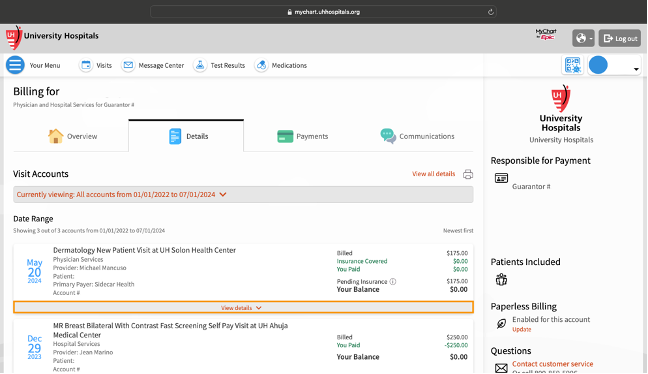Open the Your Menu hamburger icon
Image resolution: width=648 pixels, height=374 pixels.
point(15,65)
